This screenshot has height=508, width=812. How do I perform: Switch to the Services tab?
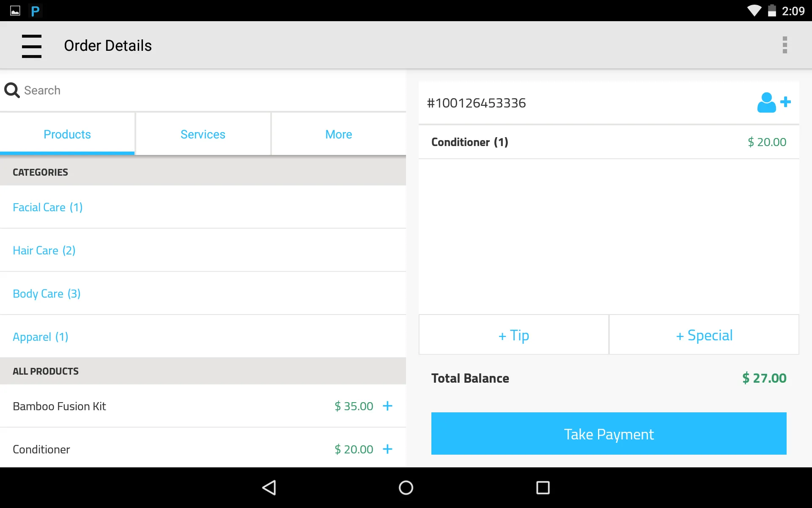(x=203, y=134)
